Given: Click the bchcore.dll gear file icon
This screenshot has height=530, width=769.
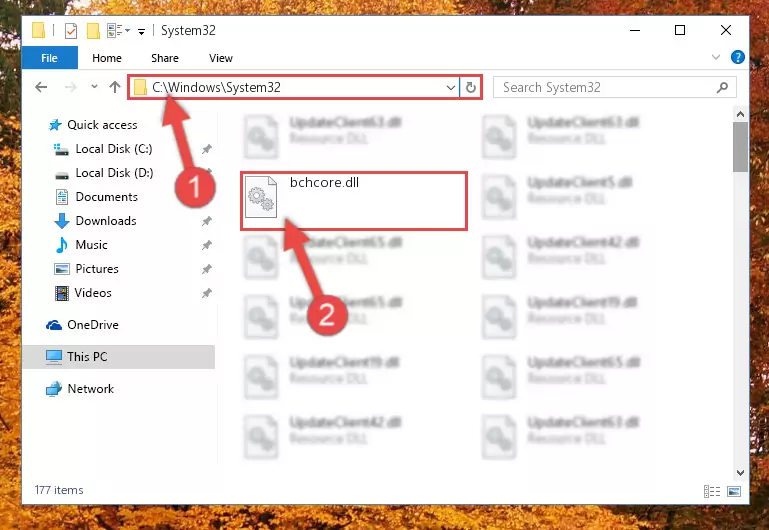Looking at the screenshot, I should [x=261, y=197].
